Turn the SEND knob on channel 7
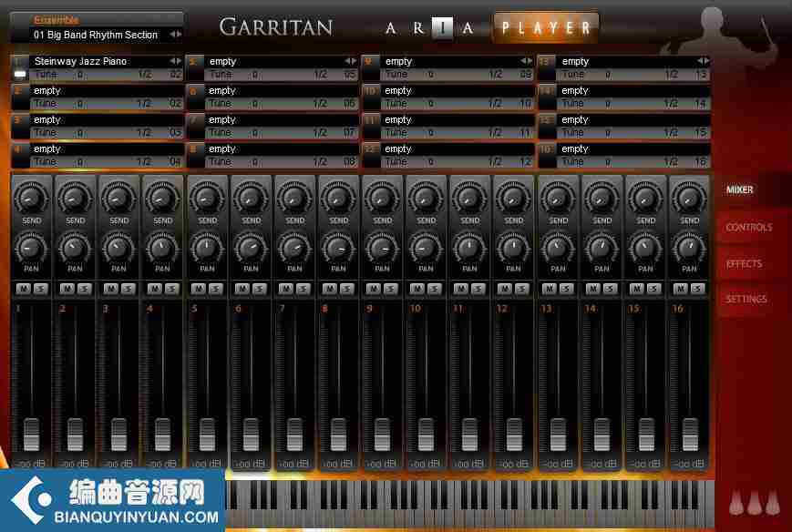792x532 pixels. (x=294, y=199)
